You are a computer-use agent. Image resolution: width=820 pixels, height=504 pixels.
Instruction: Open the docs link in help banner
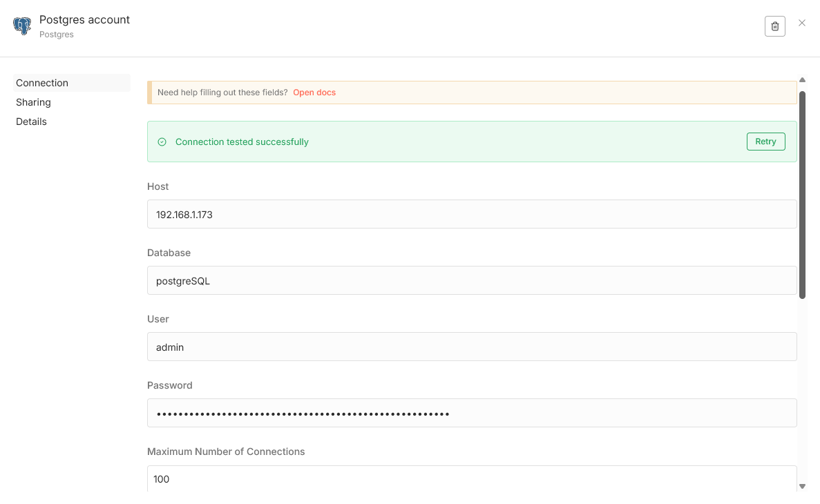coord(314,93)
